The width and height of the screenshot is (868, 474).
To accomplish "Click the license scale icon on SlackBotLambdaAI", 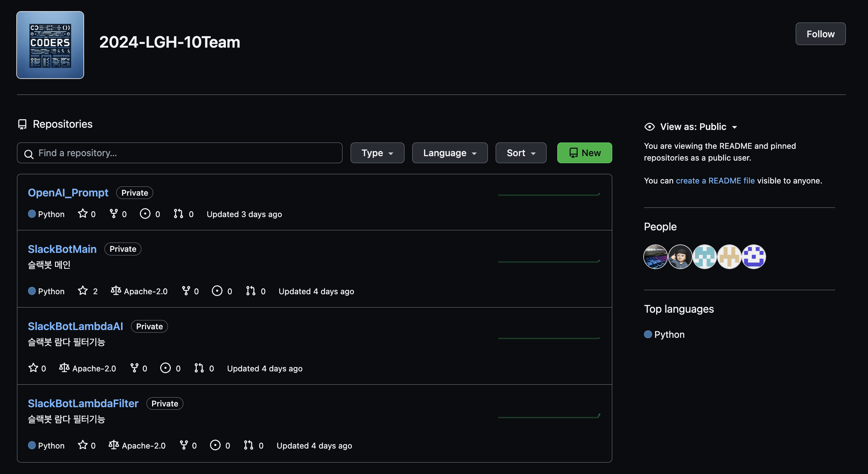I will pyautogui.click(x=64, y=368).
